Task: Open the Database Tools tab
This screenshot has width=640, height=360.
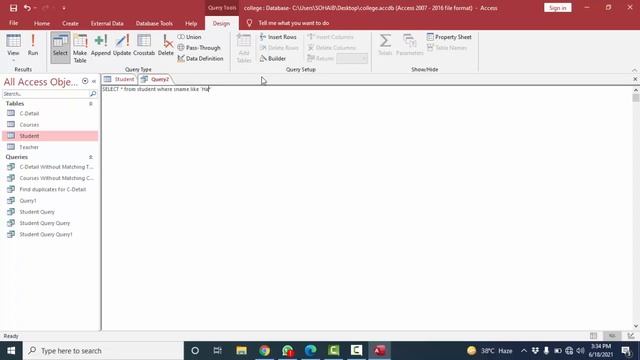Action: (154, 23)
